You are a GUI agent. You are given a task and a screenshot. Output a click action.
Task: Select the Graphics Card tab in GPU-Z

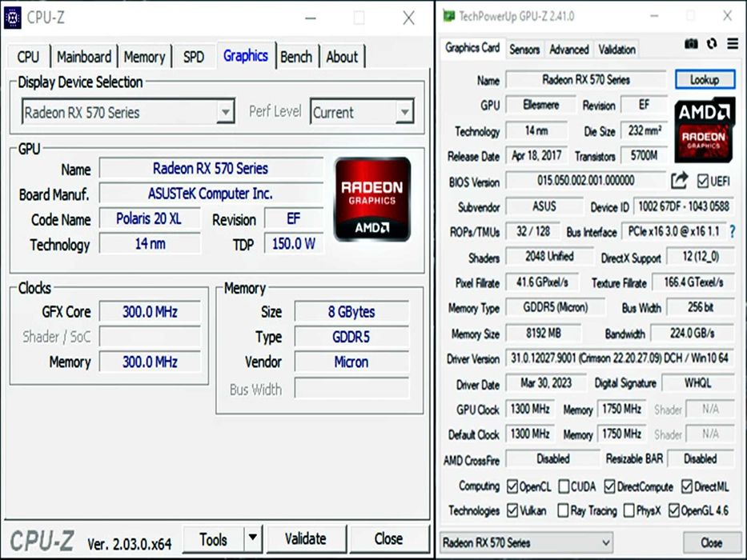472,48
